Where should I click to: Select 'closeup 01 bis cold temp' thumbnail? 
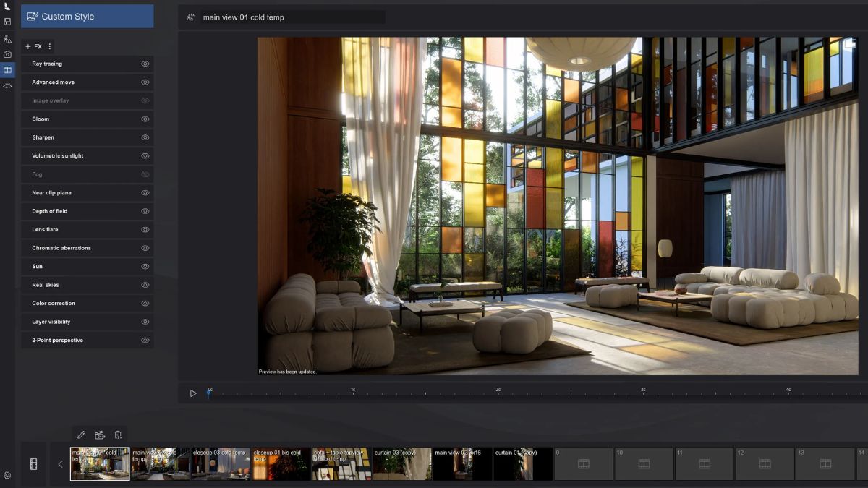pos(281,464)
